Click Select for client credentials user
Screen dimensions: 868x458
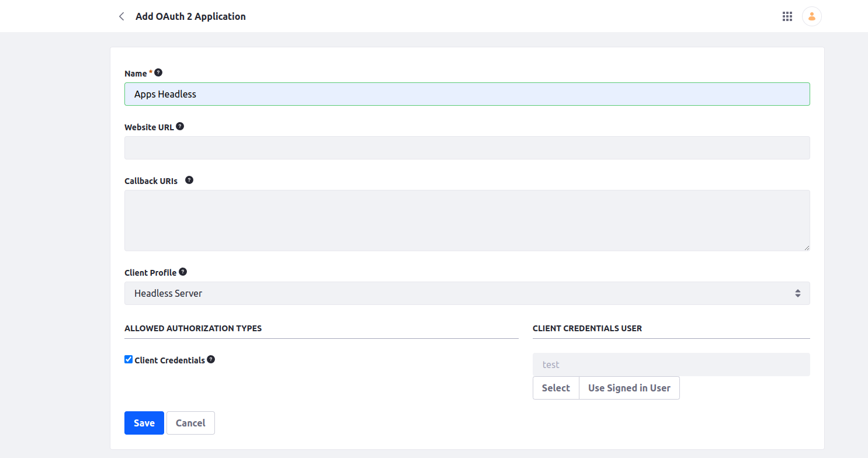click(555, 388)
